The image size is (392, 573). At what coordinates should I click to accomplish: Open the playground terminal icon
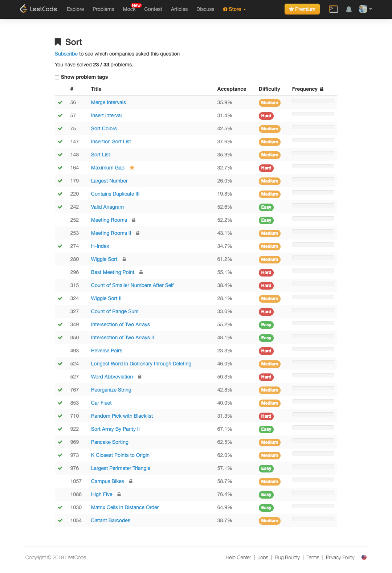(333, 9)
